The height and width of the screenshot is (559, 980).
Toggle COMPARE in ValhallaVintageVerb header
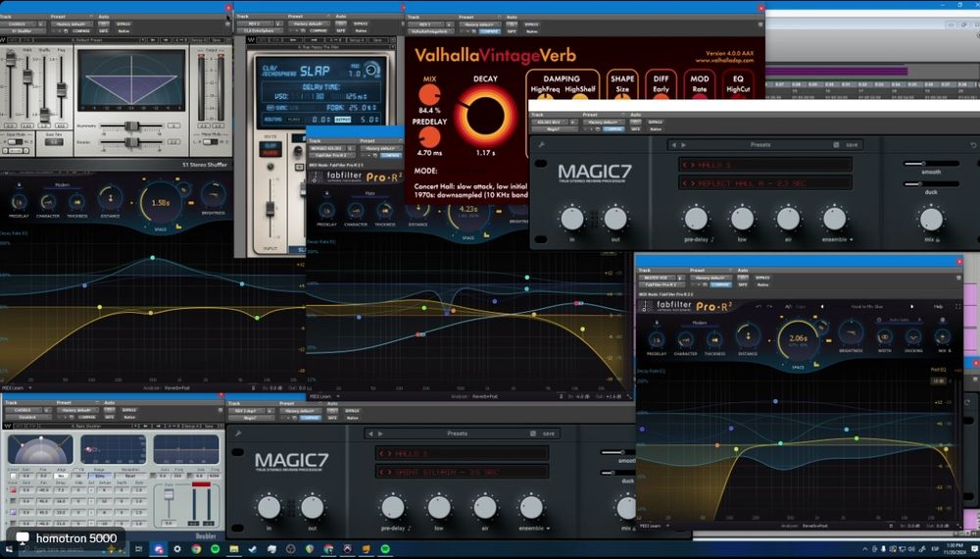pos(489,31)
